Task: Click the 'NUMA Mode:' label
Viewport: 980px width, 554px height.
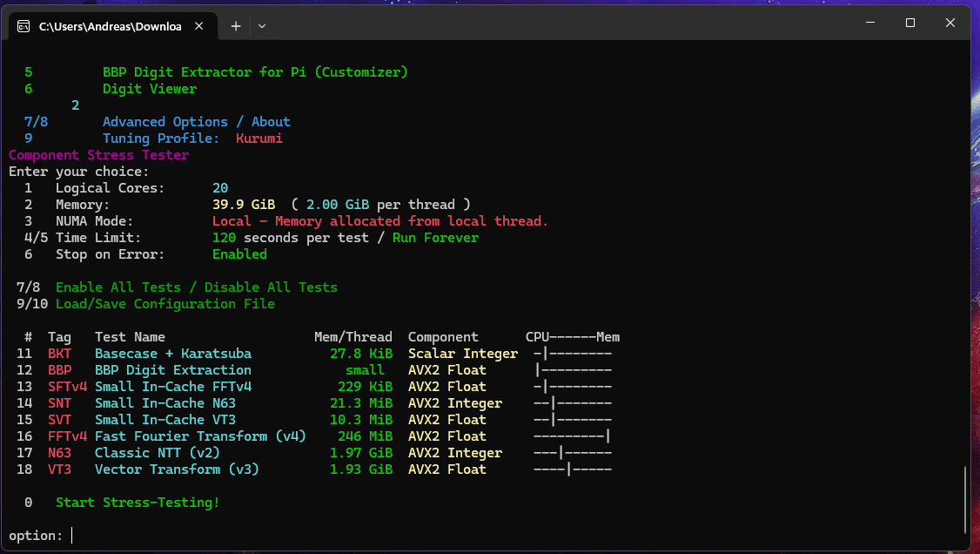Action: [94, 221]
